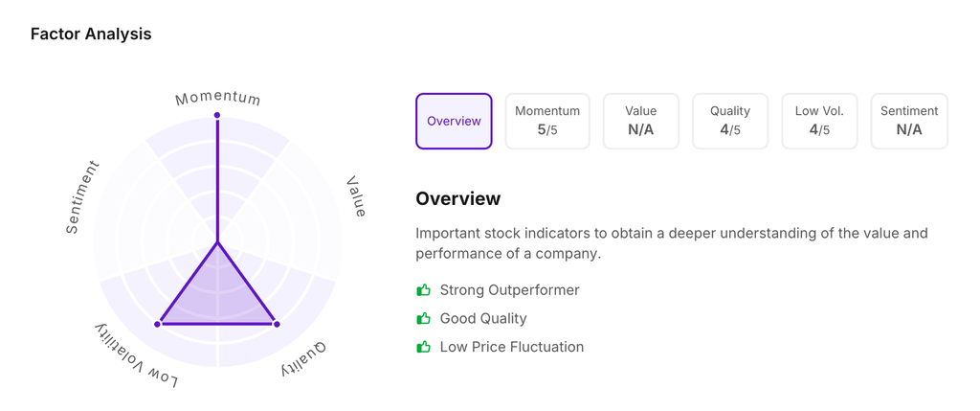Click the Momentum data point on radar
The image size is (980, 411).
click(217, 115)
